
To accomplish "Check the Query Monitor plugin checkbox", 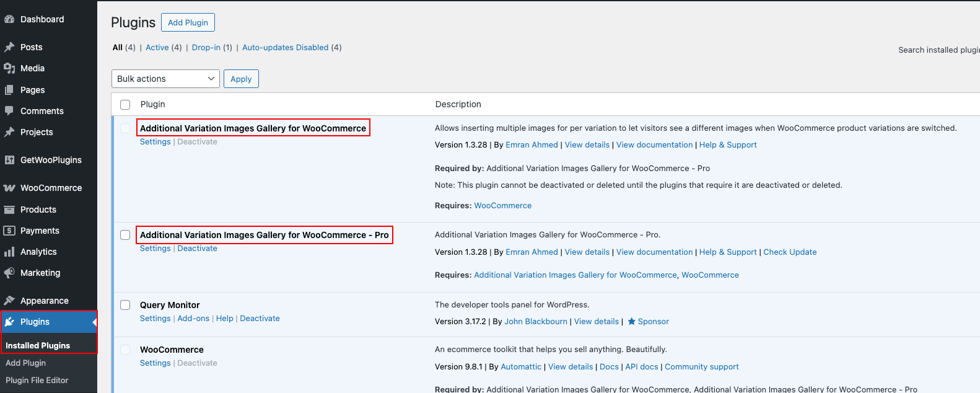I will point(125,305).
